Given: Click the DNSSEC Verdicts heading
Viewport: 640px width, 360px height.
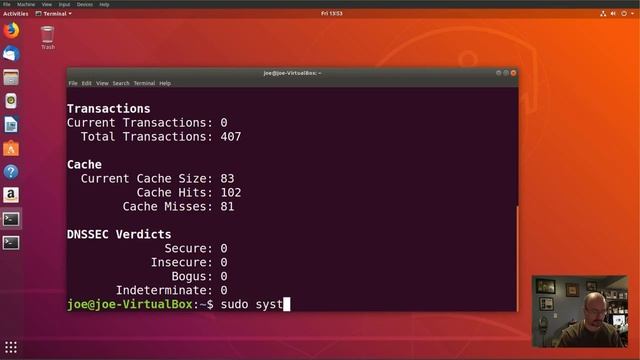Looking at the screenshot, I should coord(119,234).
